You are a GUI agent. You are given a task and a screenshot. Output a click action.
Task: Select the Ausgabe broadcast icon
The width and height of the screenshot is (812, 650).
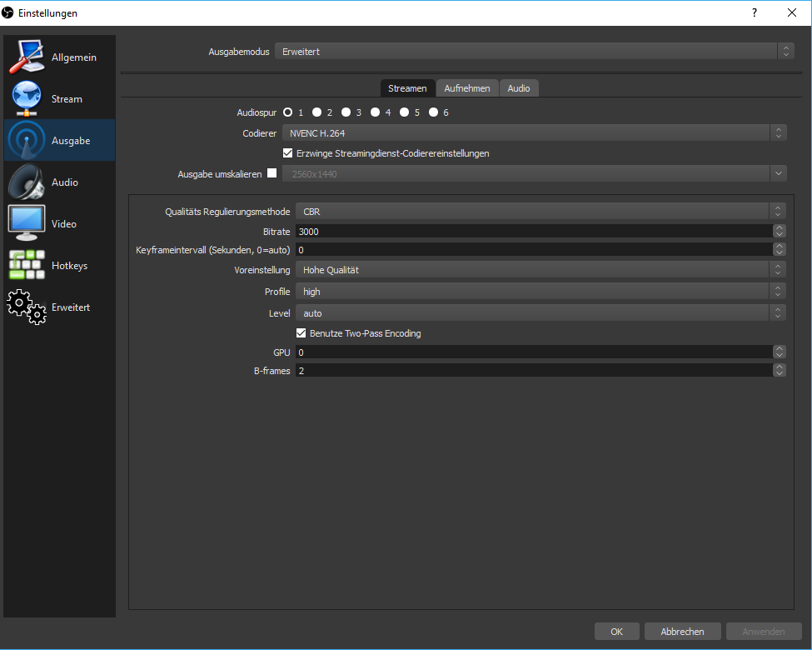tap(27, 140)
